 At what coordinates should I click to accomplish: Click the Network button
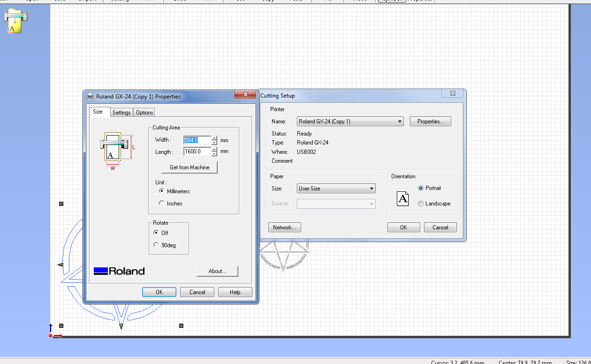point(284,227)
